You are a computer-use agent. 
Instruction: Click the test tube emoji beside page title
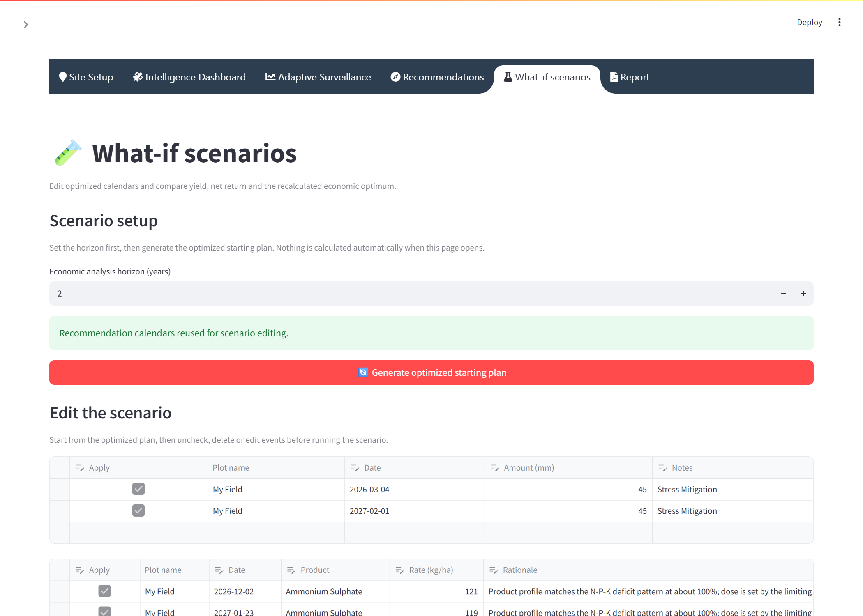tap(68, 153)
